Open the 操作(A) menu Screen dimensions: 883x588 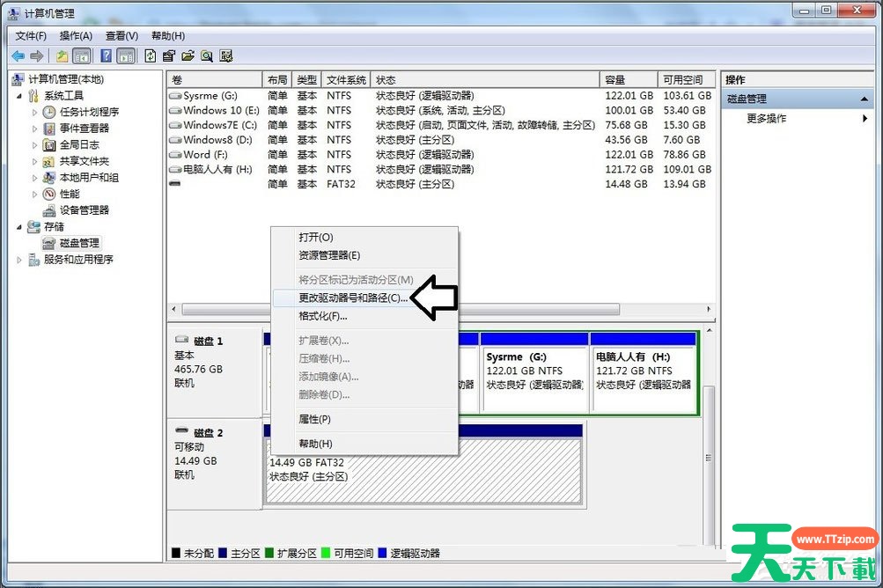[76, 36]
